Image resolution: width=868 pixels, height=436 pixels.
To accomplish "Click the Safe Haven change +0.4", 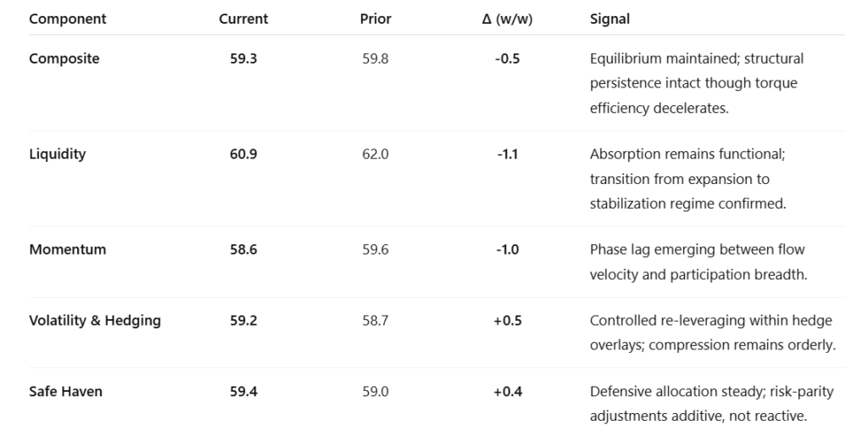I will coord(507,392).
